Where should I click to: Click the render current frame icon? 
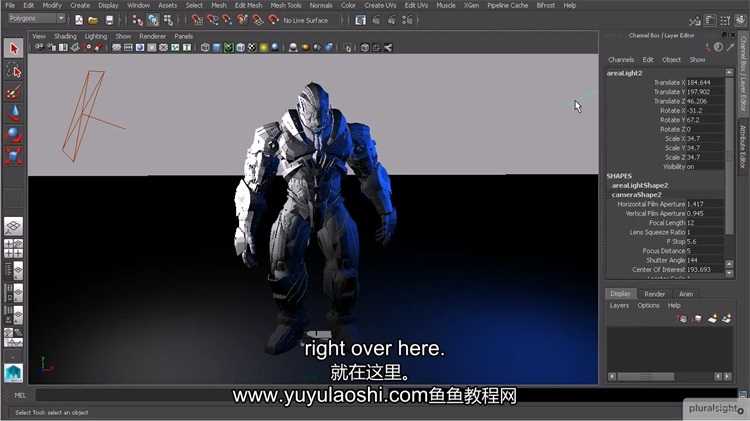click(x=376, y=20)
